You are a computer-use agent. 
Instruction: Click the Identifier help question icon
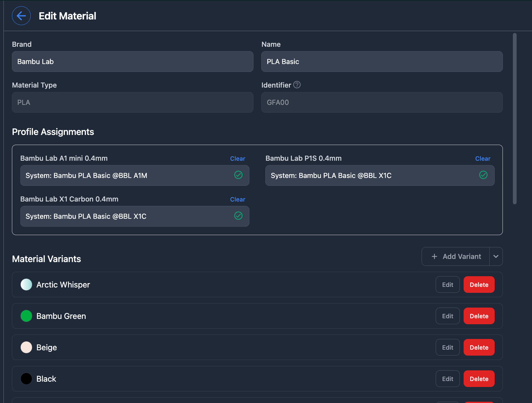(x=297, y=85)
